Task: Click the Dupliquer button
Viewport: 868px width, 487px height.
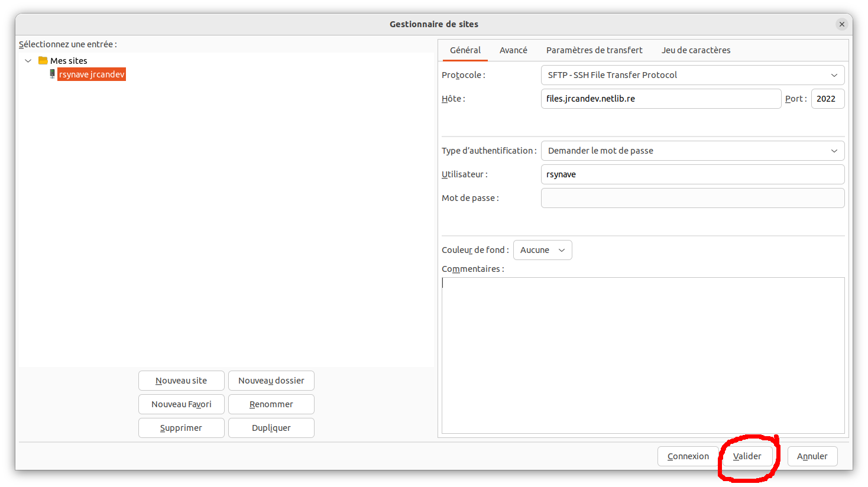Action: [271, 428]
